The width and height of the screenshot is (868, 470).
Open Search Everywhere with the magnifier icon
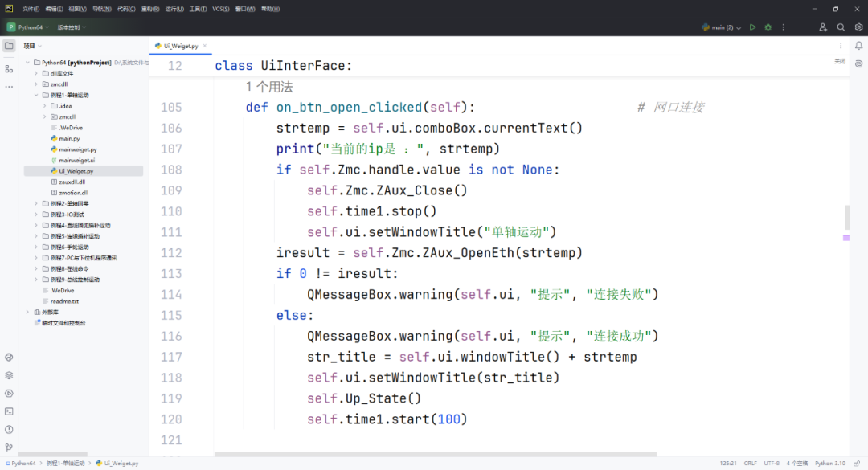pyautogui.click(x=841, y=27)
